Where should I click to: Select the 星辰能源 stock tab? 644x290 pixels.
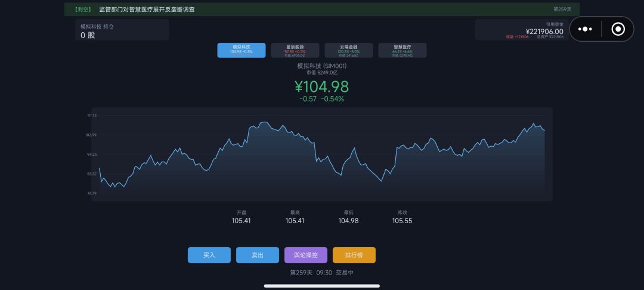tap(295, 50)
